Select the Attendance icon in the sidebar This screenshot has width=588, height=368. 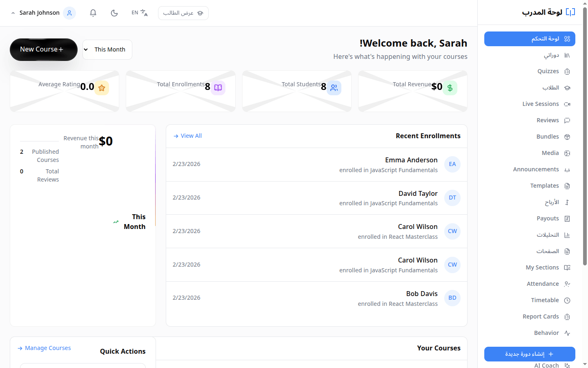[x=567, y=284]
